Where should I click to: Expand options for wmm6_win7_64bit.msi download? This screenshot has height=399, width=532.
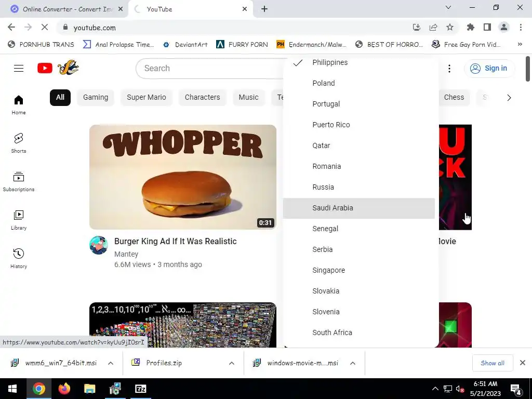point(111,363)
